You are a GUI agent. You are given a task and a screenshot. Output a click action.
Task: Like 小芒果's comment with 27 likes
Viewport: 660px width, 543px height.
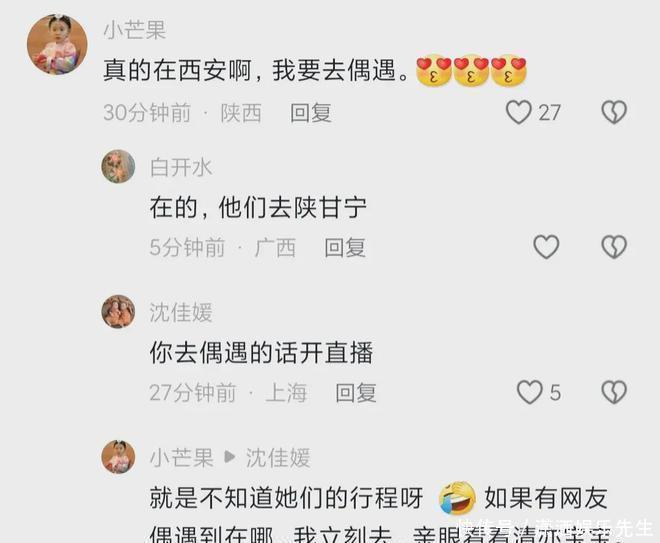(519, 112)
